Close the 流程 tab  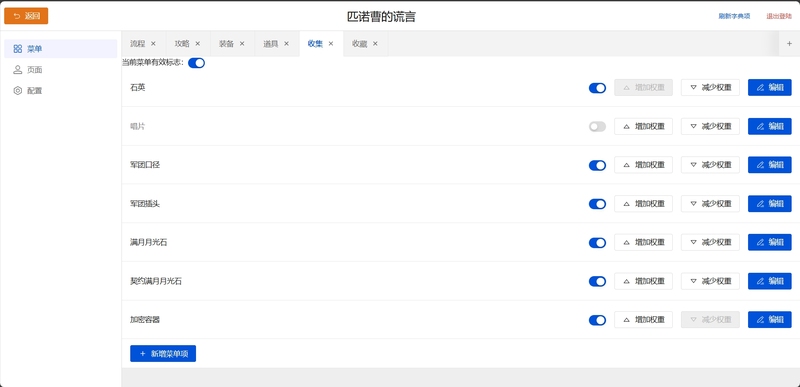point(153,44)
